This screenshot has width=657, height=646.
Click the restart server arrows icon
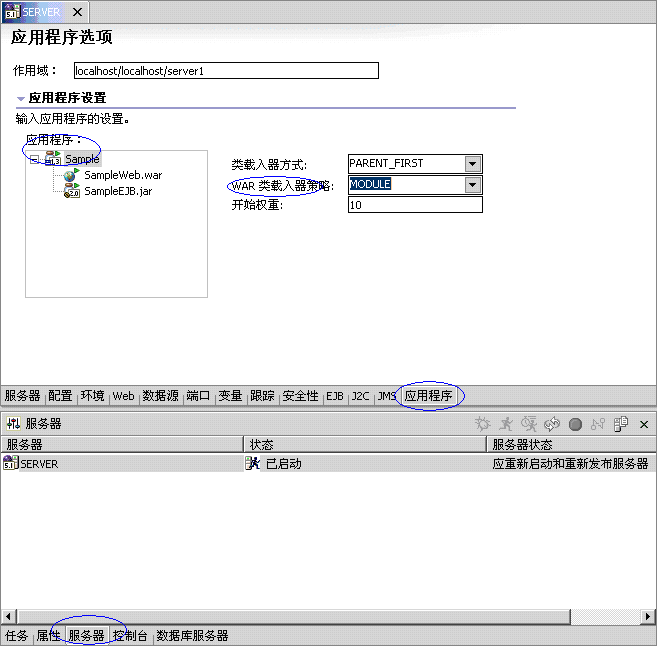point(552,424)
